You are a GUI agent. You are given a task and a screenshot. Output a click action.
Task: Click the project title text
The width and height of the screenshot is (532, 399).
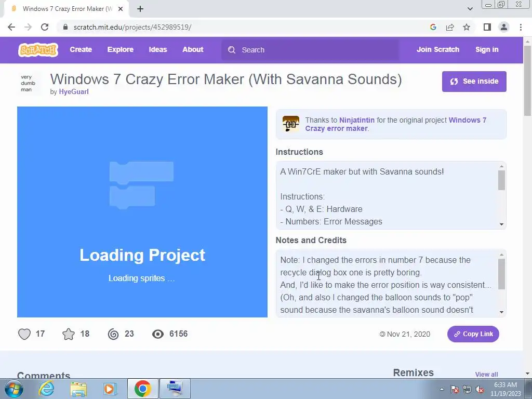[226, 79]
